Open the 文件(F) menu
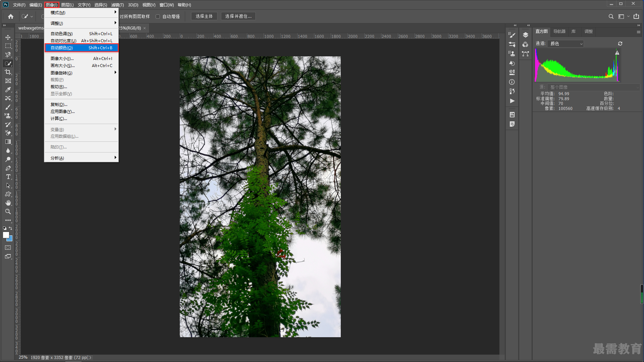 click(x=19, y=5)
